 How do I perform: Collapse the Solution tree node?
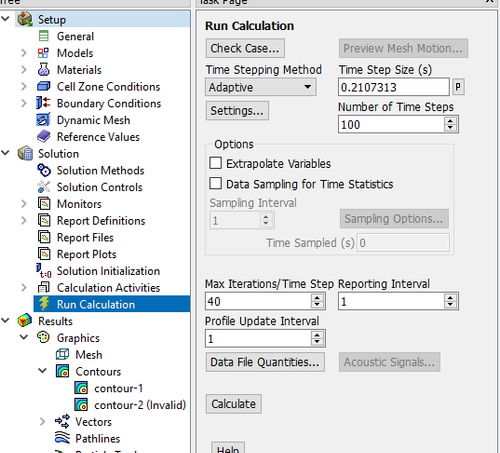5,153
